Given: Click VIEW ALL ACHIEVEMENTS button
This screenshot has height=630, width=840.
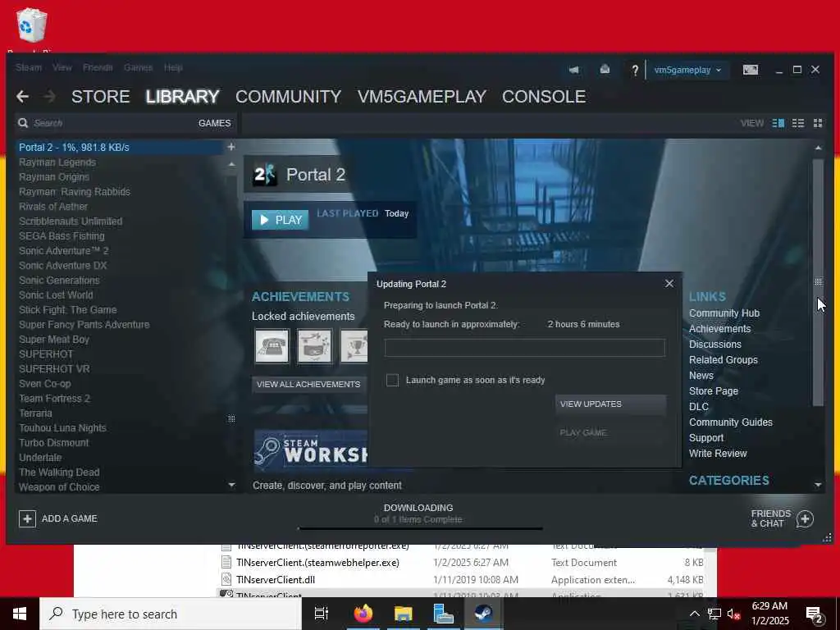Looking at the screenshot, I should tap(308, 384).
